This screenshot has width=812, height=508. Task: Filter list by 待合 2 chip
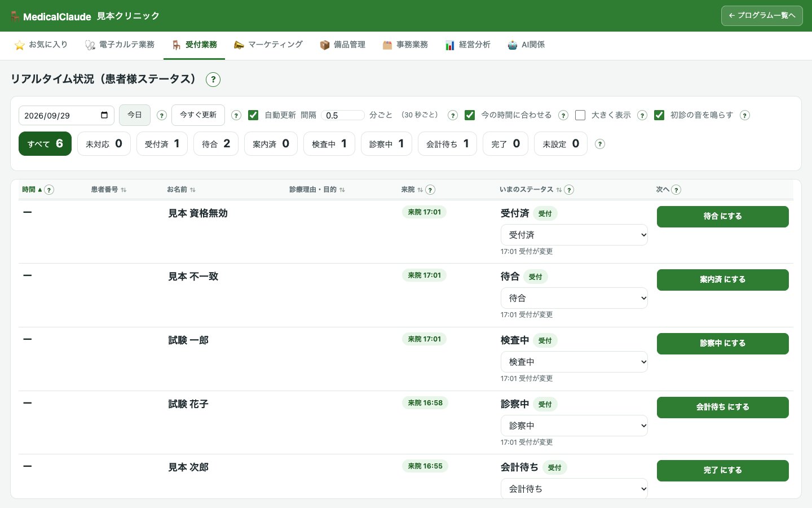(x=216, y=144)
